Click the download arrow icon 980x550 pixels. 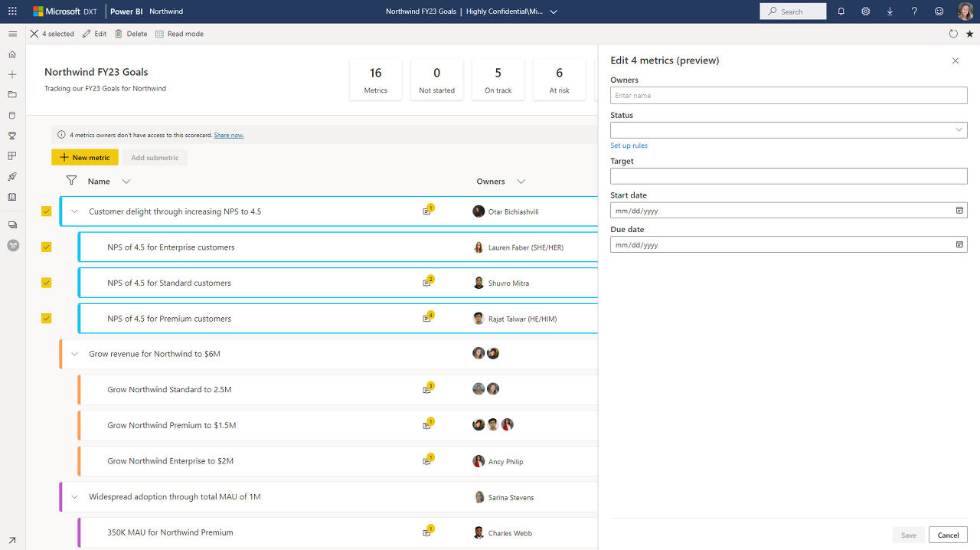coord(890,11)
